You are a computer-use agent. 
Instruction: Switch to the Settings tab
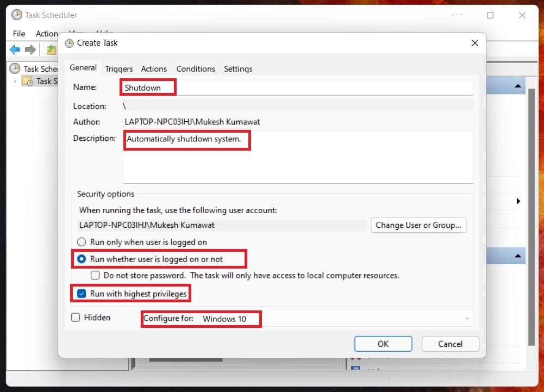[238, 69]
